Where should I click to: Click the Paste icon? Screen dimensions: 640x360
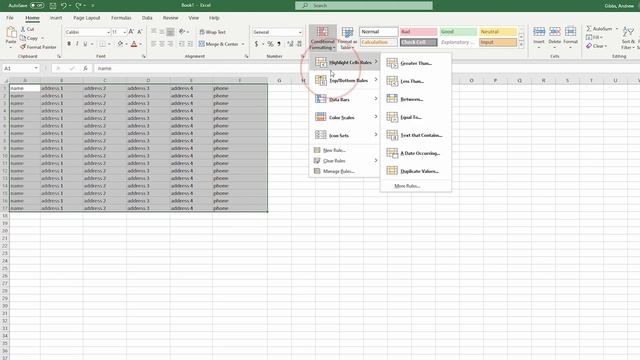click(x=11, y=33)
